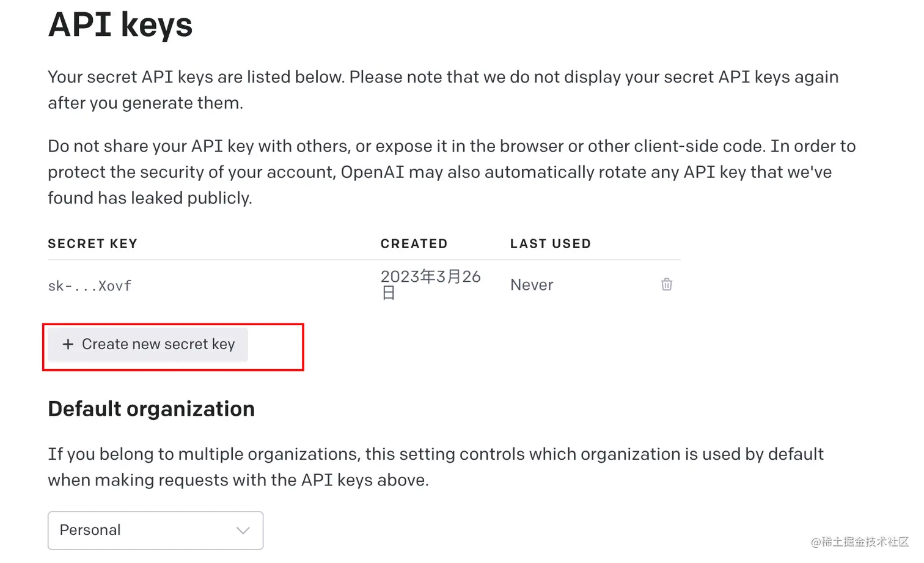Open the Personal organization dropdown
The width and height of the screenshot is (924, 563).
(155, 531)
